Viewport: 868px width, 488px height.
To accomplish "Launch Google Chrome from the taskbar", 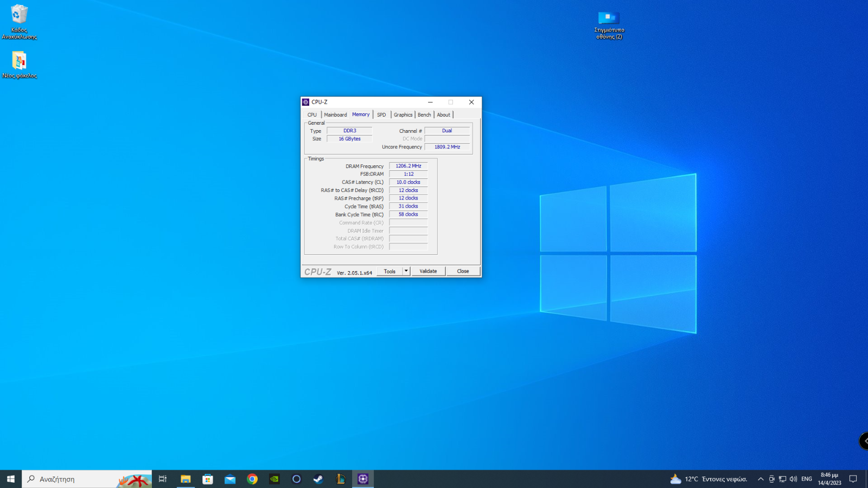I will click(x=252, y=479).
